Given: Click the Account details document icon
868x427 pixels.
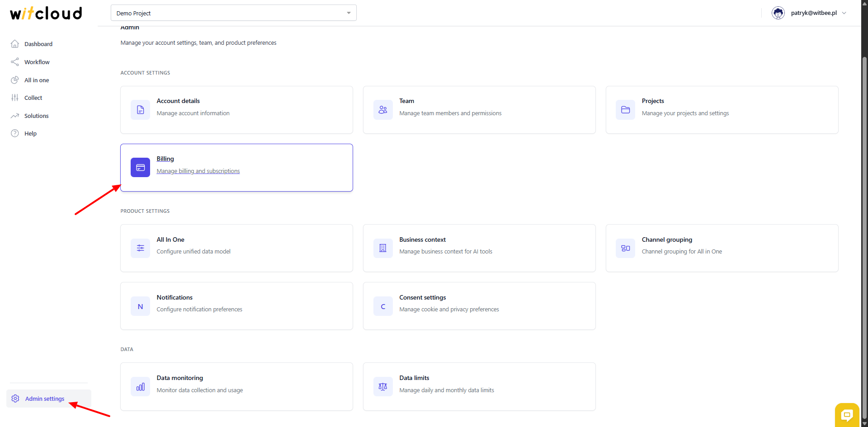Looking at the screenshot, I should [x=140, y=110].
